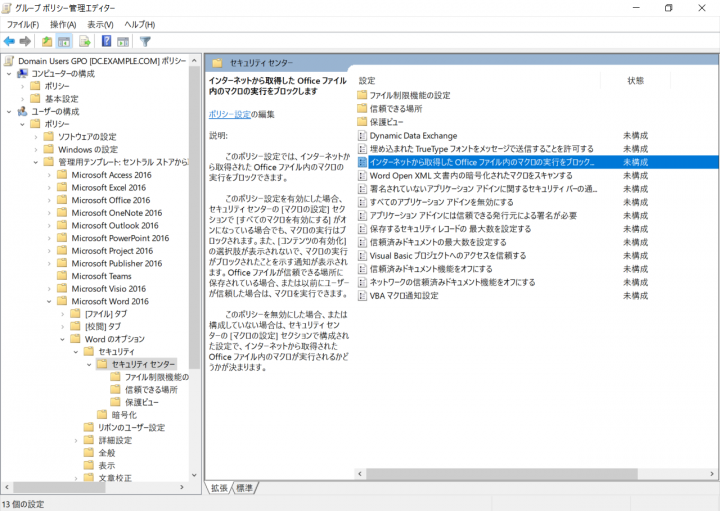Open 保護ビュー folder in settings list
The image size is (720, 511).
[x=387, y=122]
